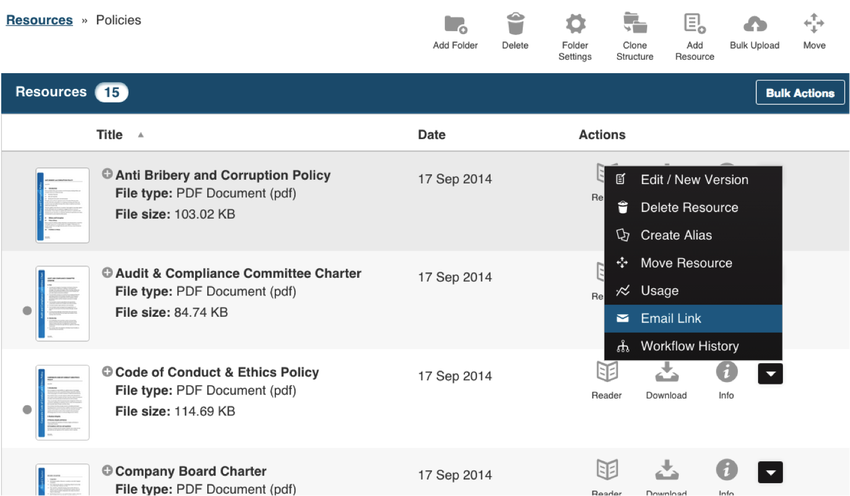
Task: Open Reader for Code of Conduct policy
Action: click(606, 372)
